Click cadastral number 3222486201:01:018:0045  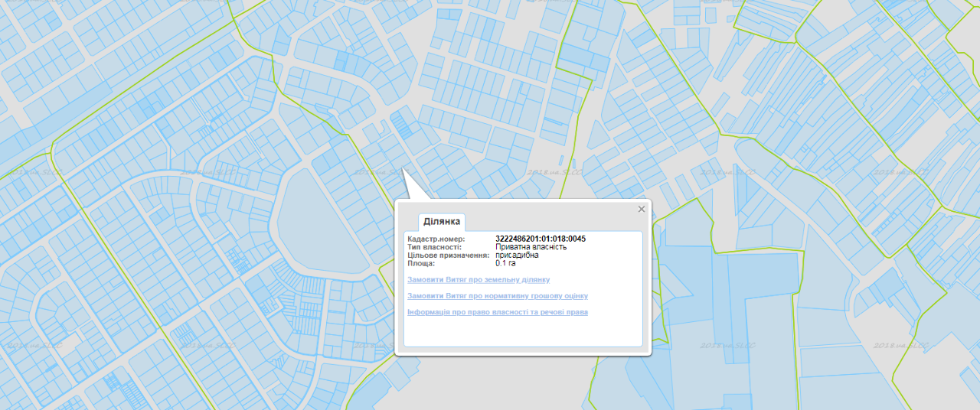pyautogui.click(x=541, y=239)
